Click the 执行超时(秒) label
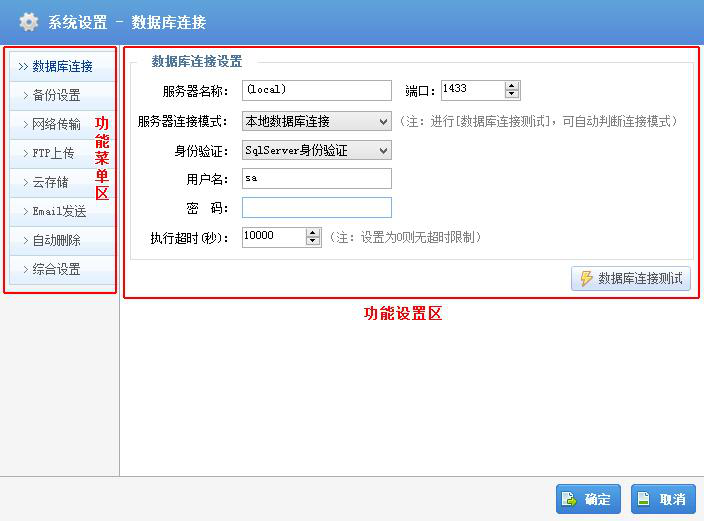The height and width of the screenshot is (521, 704). 189,238
